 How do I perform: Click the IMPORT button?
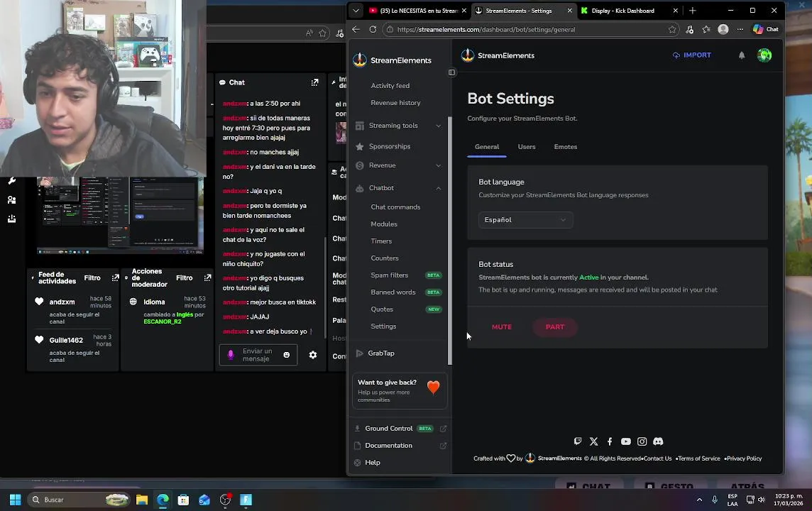tap(692, 55)
